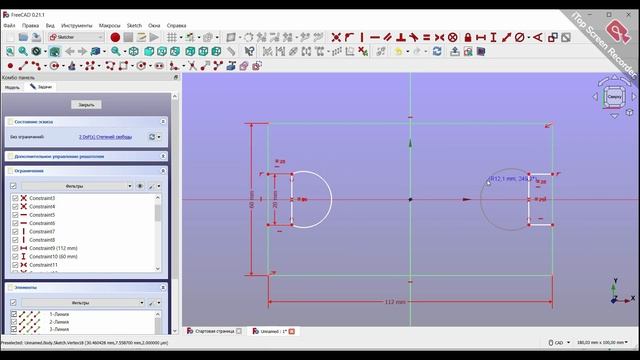Toggle checkbox for Constraint3
640x360 pixels.
[15, 198]
